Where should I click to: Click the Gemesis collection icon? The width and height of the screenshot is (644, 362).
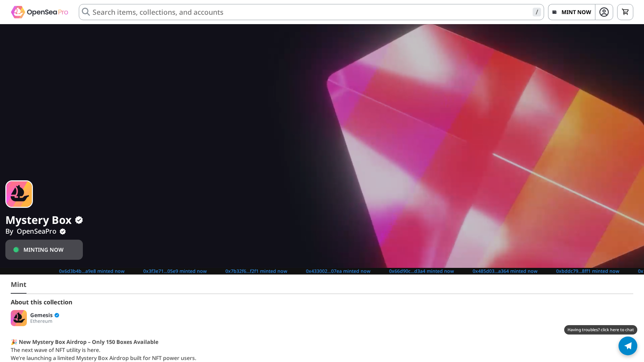tap(19, 318)
